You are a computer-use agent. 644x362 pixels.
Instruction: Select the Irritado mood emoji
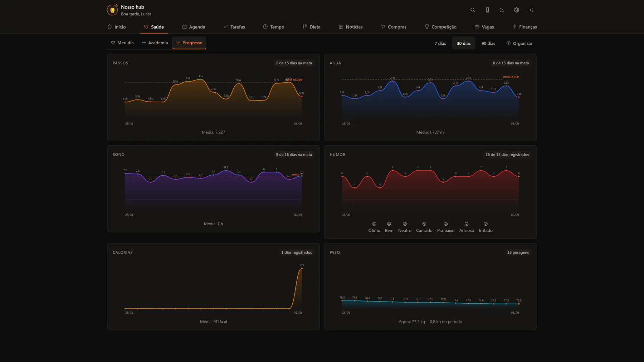486,224
